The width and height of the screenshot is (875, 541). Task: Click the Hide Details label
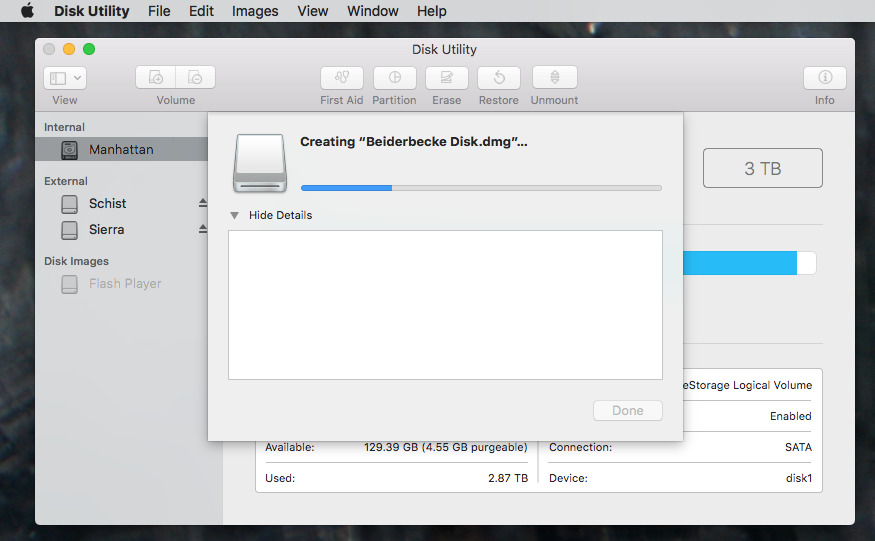coord(280,216)
